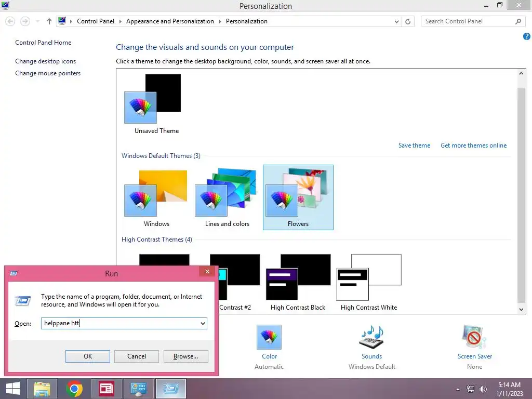The width and height of the screenshot is (532, 399).
Task: Open network tray icon
Action: click(471, 389)
